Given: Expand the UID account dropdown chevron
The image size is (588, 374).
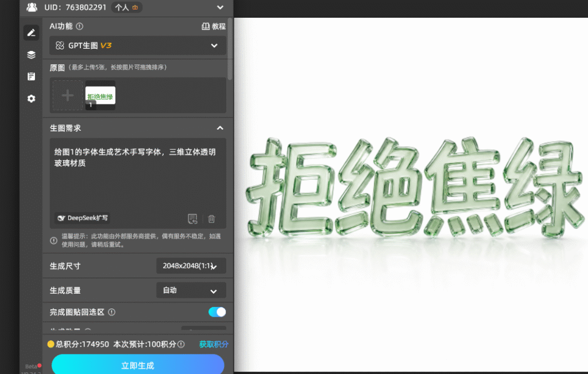Looking at the screenshot, I should [x=220, y=7].
